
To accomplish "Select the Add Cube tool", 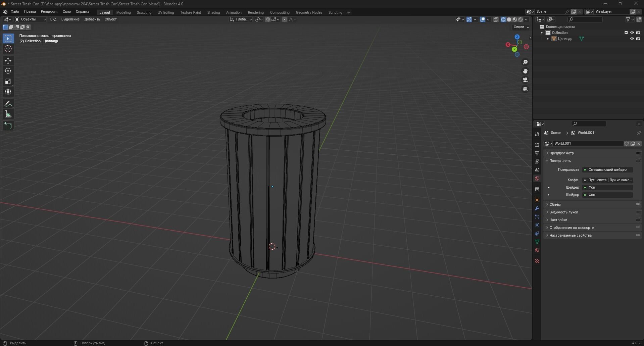I will (x=8, y=126).
